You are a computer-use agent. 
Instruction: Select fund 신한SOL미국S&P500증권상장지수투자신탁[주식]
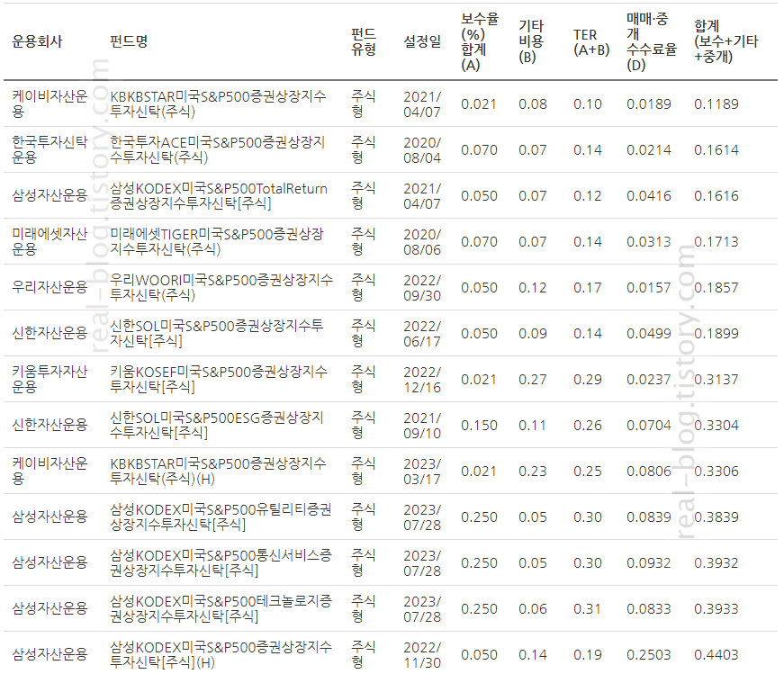[x=217, y=334]
